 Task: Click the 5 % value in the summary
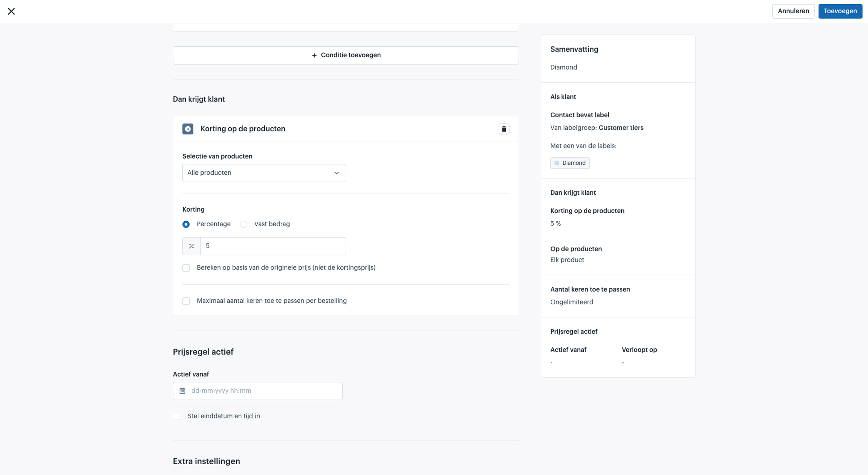(555, 223)
